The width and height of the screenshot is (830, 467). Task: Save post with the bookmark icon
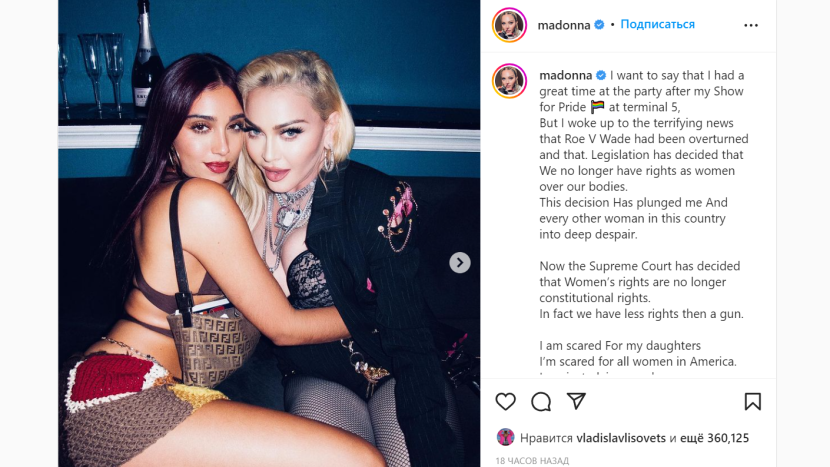pos(752,401)
